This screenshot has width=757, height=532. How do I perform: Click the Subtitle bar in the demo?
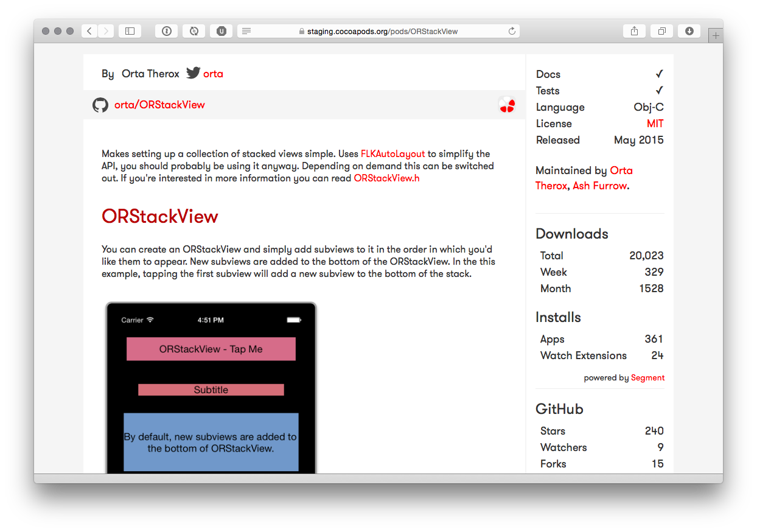click(211, 390)
